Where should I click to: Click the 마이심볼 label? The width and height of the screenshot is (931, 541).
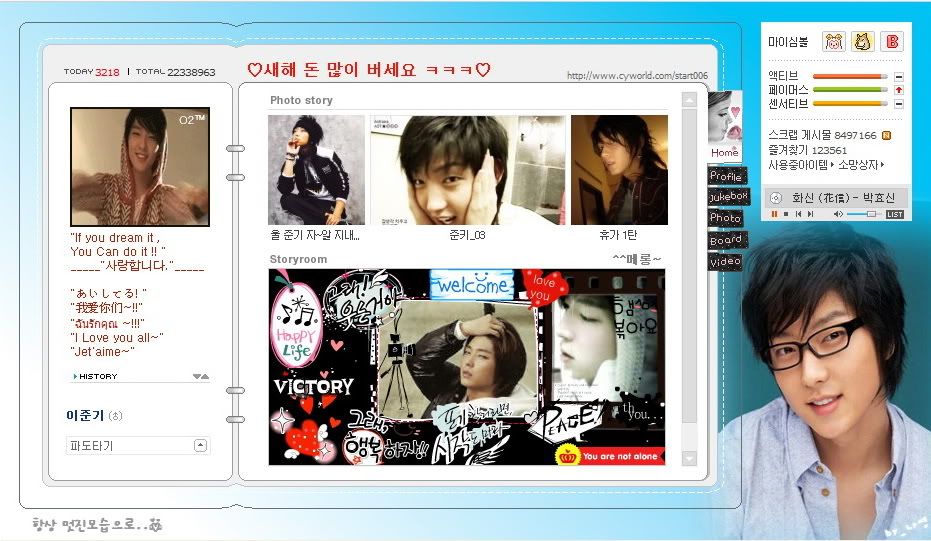(x=788, y=42)
